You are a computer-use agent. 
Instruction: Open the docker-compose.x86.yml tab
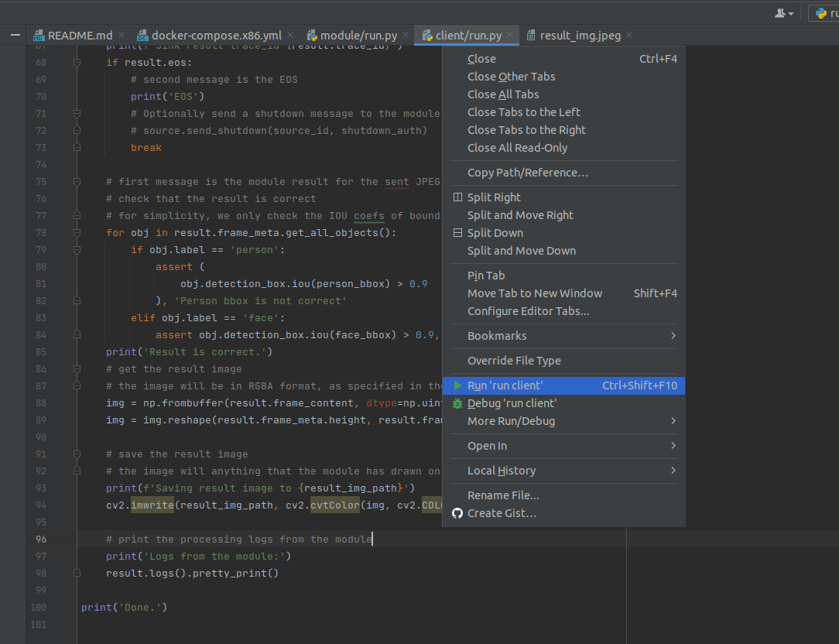(216, 36)
